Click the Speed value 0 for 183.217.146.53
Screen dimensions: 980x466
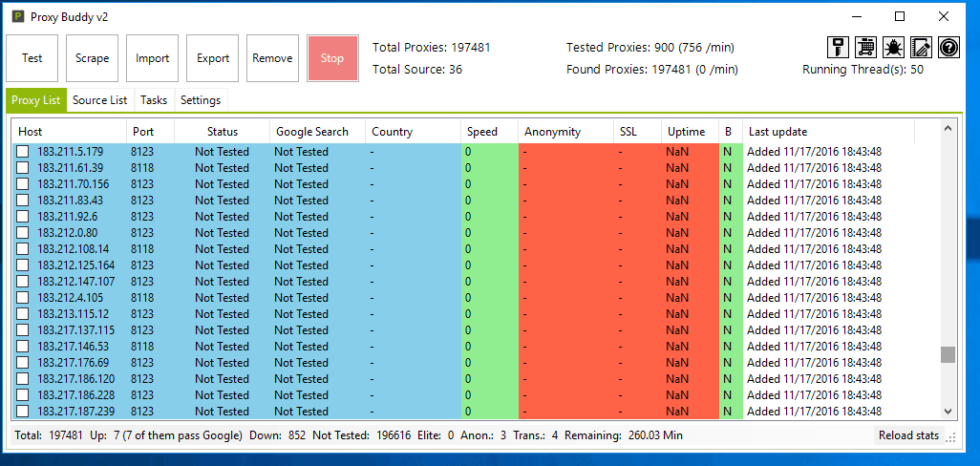pyautogui.click(x=468, y=347)
